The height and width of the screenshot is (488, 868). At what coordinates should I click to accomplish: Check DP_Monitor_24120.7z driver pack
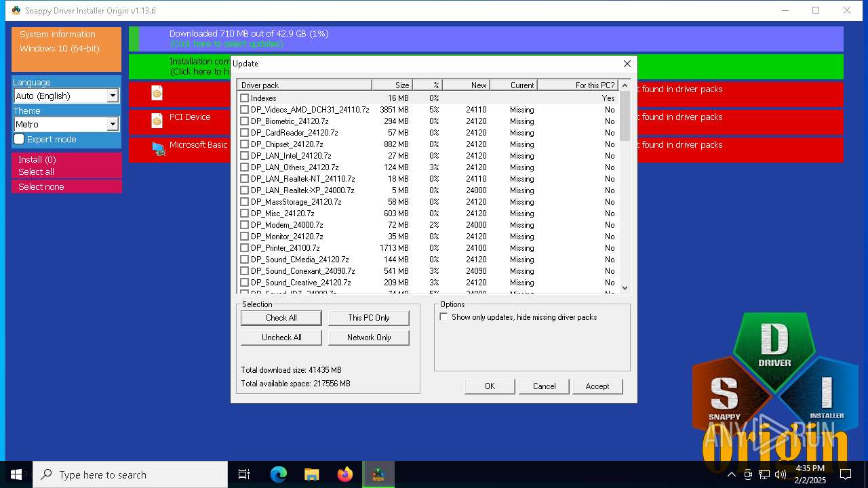tap(245, 237)
